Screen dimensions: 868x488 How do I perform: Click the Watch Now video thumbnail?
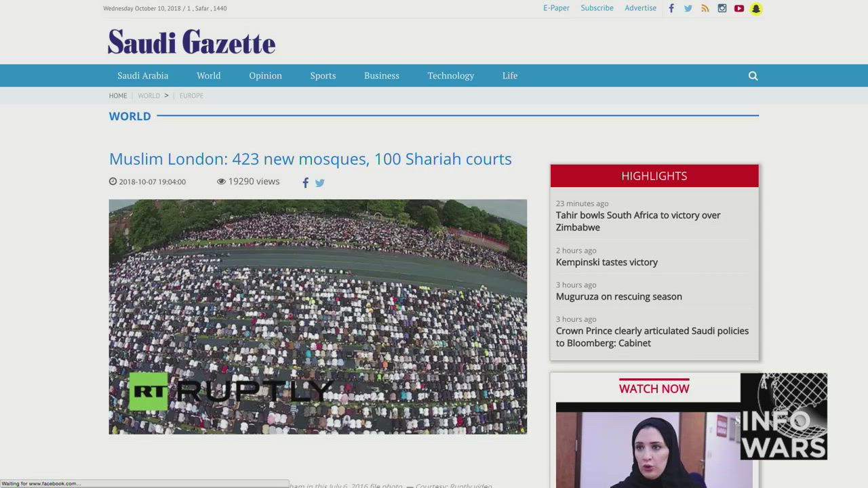pyautogui.click(x=648, y=447)
